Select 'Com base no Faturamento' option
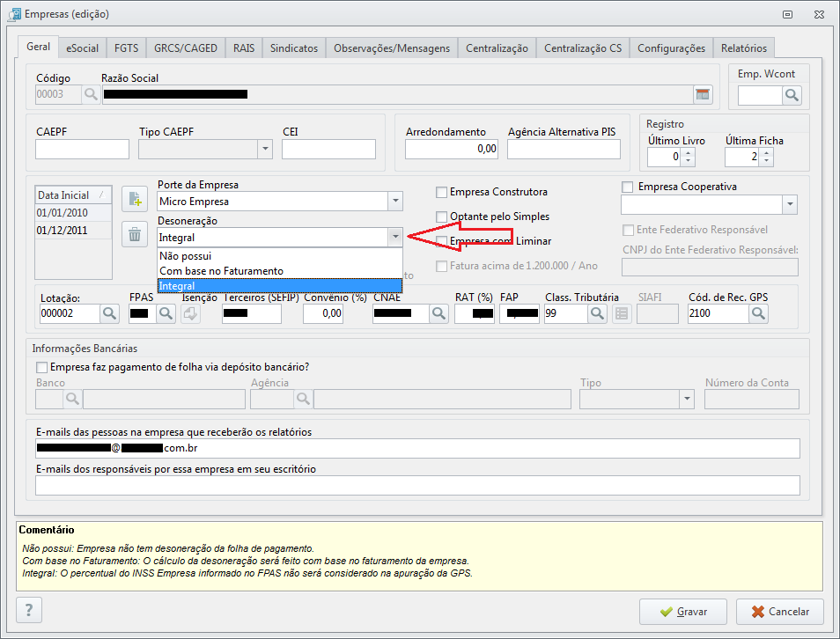Viewport: 840px width, 639px height. (x=221, y=271)
